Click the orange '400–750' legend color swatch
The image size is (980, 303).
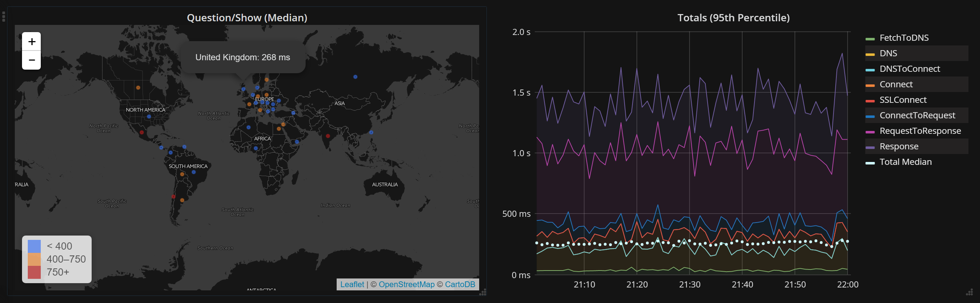[x=34, y=259]
